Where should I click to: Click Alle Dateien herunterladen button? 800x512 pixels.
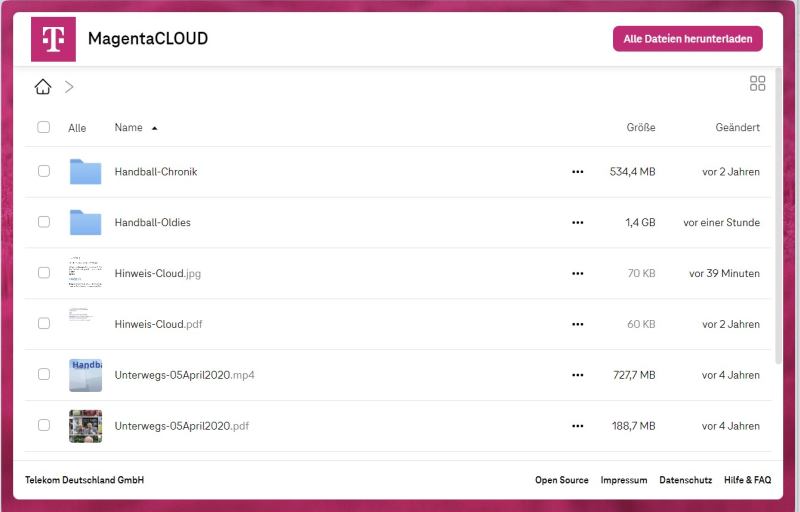click(688, 39)
